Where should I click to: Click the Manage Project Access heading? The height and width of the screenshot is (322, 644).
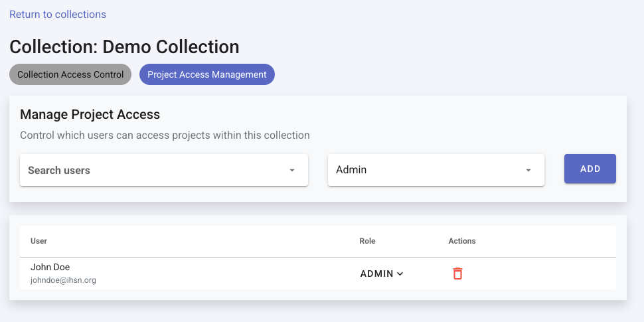coord(90,114)
